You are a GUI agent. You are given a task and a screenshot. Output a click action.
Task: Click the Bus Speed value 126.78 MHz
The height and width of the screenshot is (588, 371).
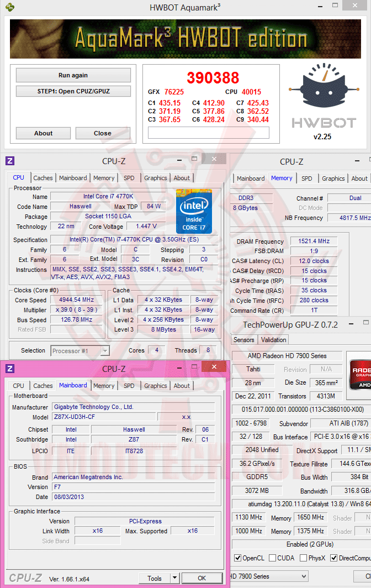[76, 319]
